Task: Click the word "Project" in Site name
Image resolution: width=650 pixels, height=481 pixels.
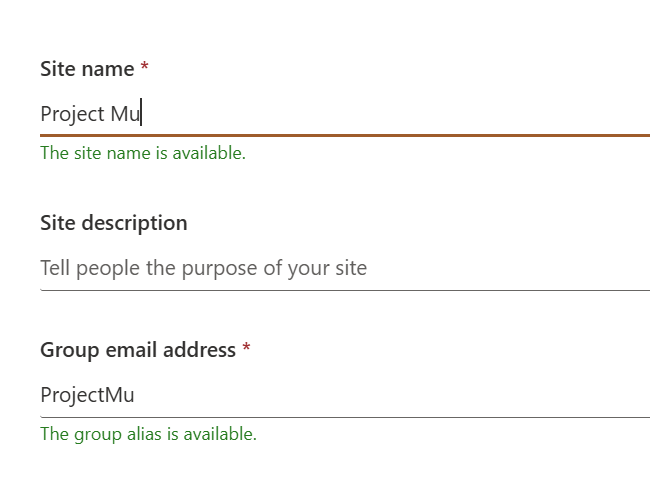Action: click(72, 114)
